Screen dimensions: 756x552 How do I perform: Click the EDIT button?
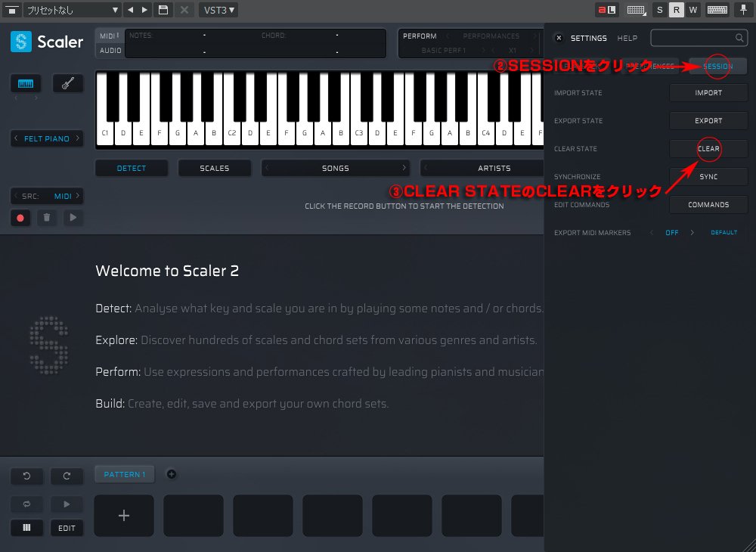67,528
